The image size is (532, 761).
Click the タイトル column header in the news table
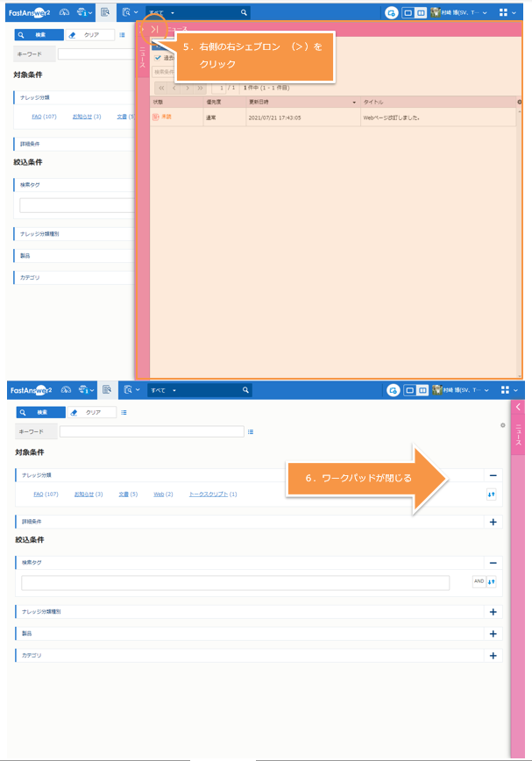click(372, 102)
